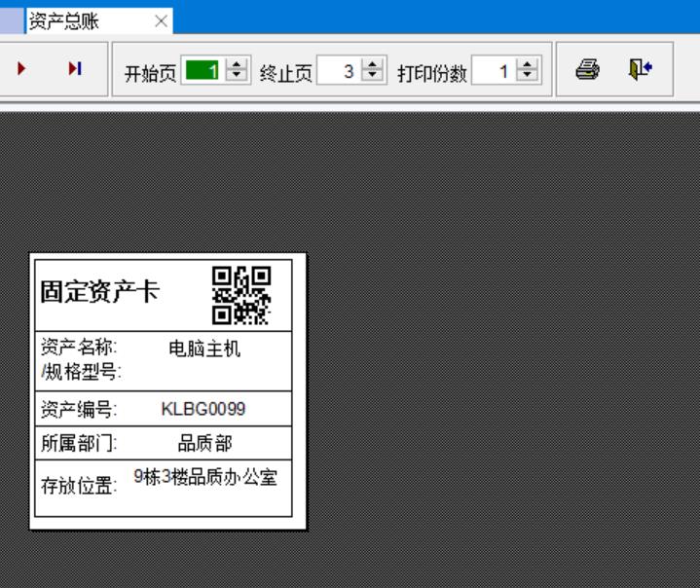Click the QR code on asset card

click(241, 294)
